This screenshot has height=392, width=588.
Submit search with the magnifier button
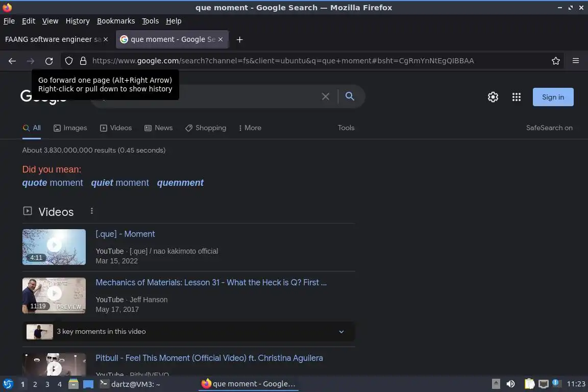point(350,96)
